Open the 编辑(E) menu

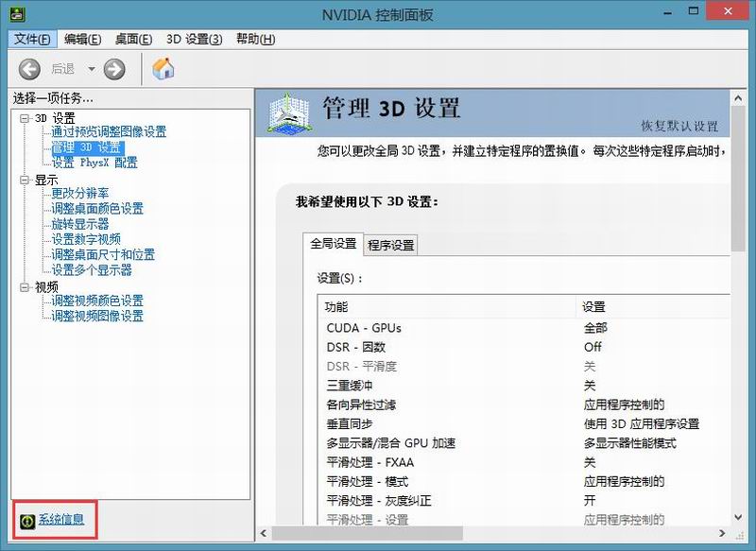pos(82,39)
